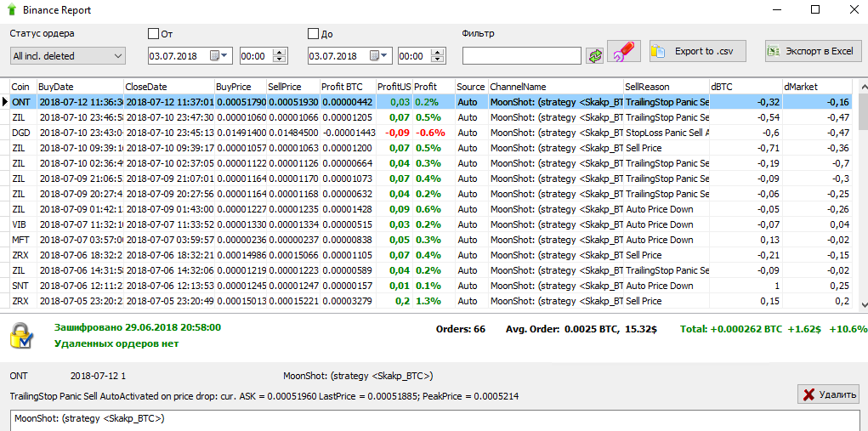Click the green refresh arrows icon
The width and height of the screenshot is (868, 431).
point(595,55)
